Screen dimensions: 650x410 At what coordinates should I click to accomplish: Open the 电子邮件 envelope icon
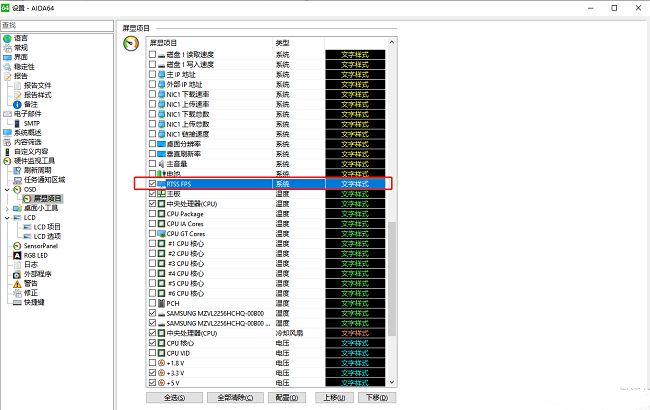click(7, 114)
